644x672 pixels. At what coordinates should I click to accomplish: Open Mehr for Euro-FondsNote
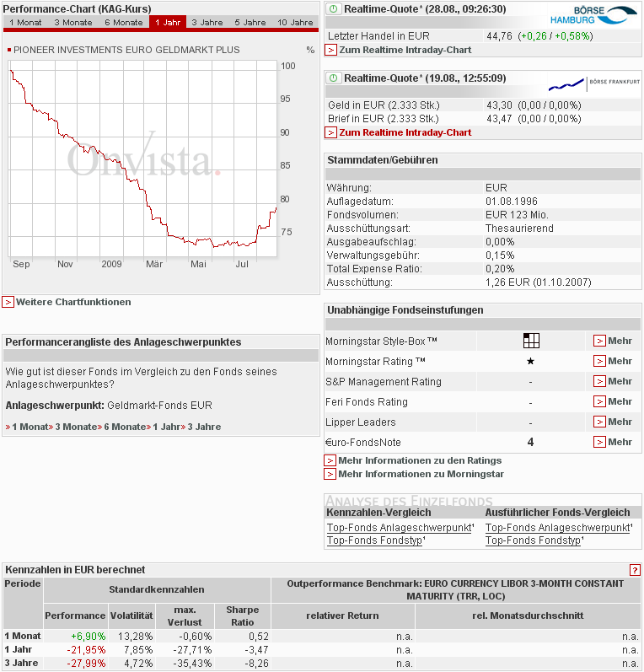[x=620, y=442]
